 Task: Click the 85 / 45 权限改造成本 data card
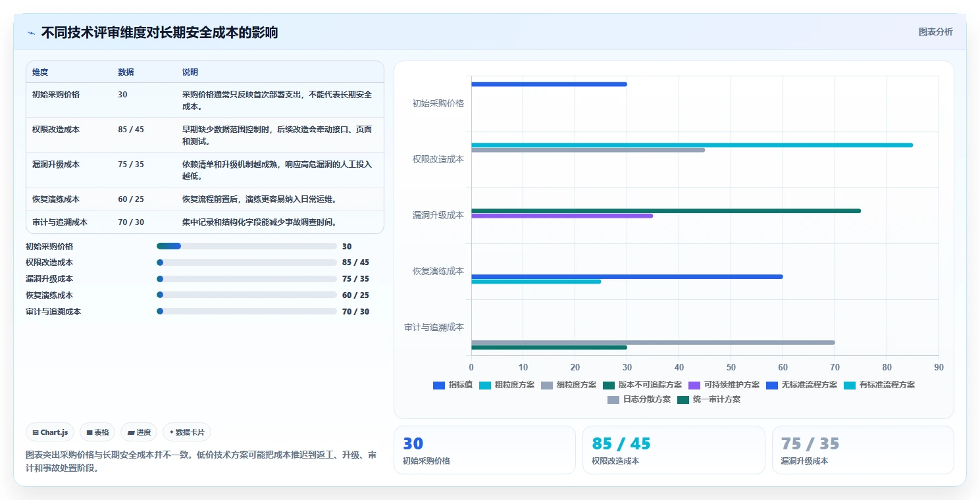[x=673, y=450]
